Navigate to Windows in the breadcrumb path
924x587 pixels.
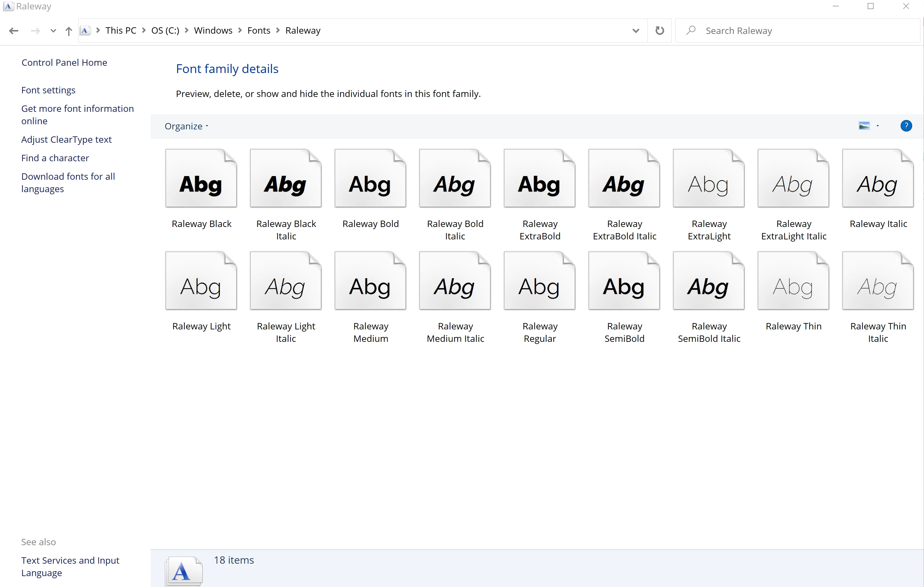[x=213, y=31]
